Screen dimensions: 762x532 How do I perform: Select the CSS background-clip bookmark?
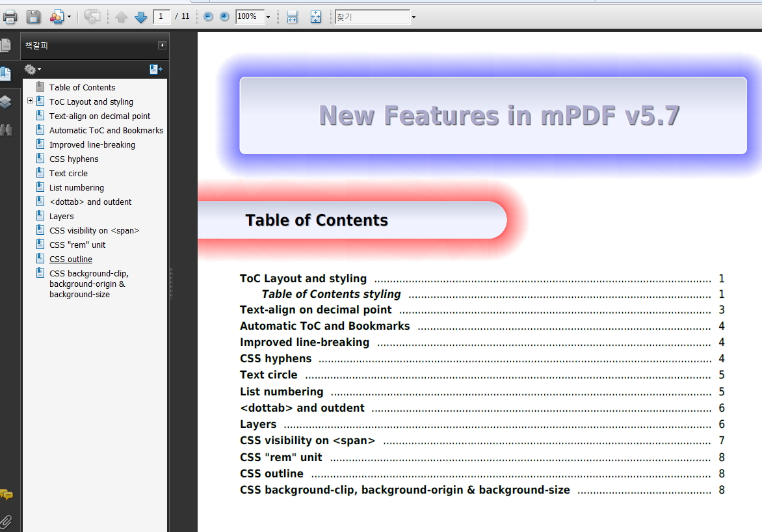coord(88,284)
